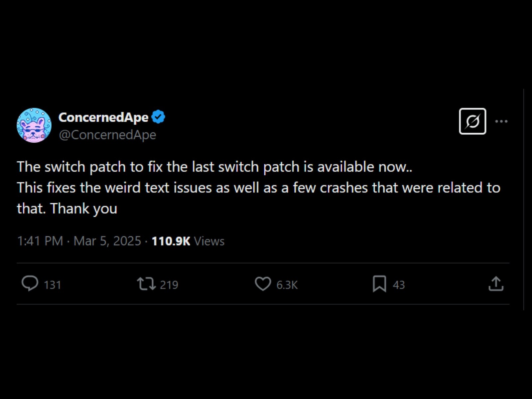Image resolution: width=532 pixels, height=399 pixels.
Task: Click the share upload arrow icon
Action: pyautogui.click(x=496, y=284)
